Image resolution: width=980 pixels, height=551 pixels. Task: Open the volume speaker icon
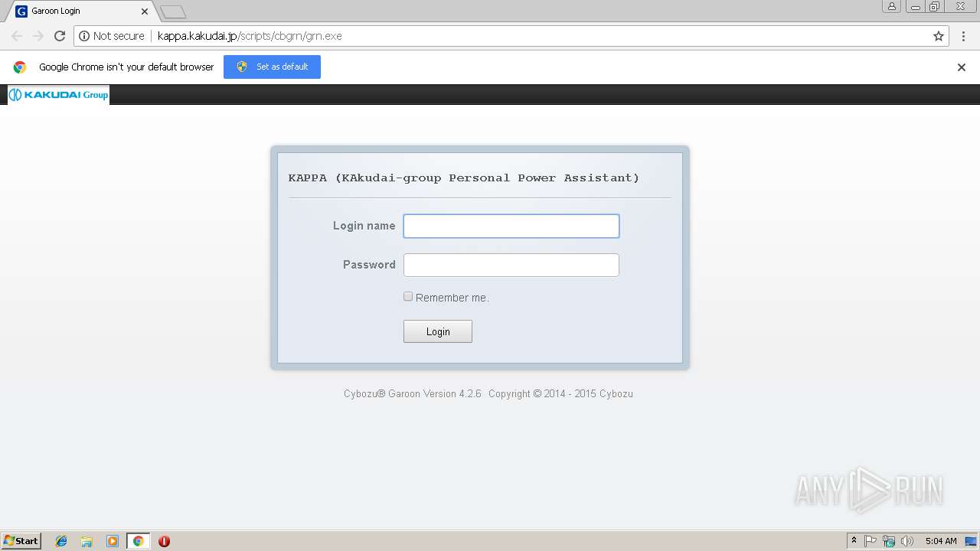click(x=907, y=541)
